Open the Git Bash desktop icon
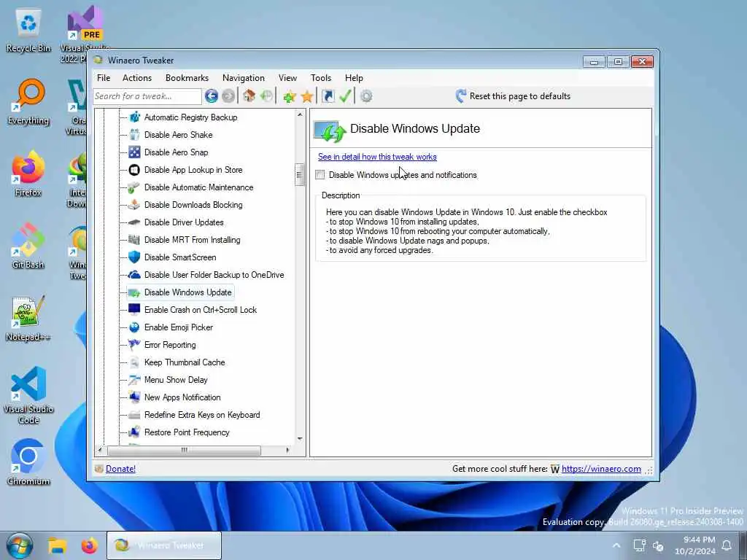This screenshot has width=747, height=560. tap(28, 246)
